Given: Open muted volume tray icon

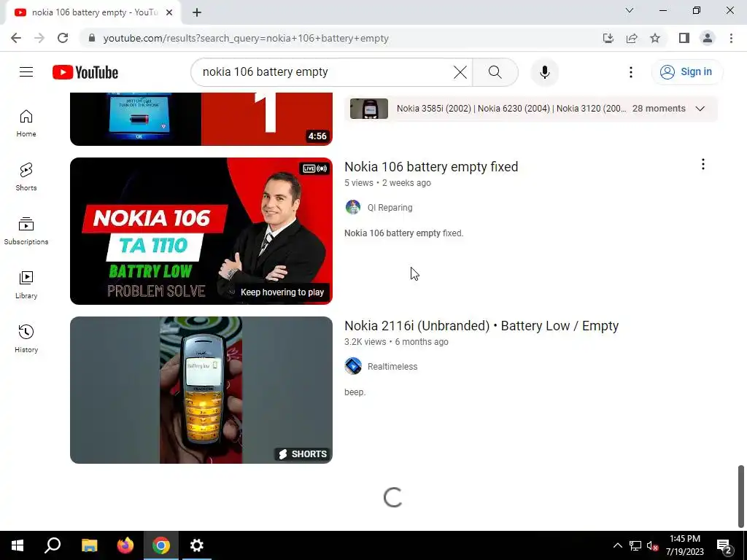Looking at the screenshot, I should pyautogui.click(x=653, y=545).
